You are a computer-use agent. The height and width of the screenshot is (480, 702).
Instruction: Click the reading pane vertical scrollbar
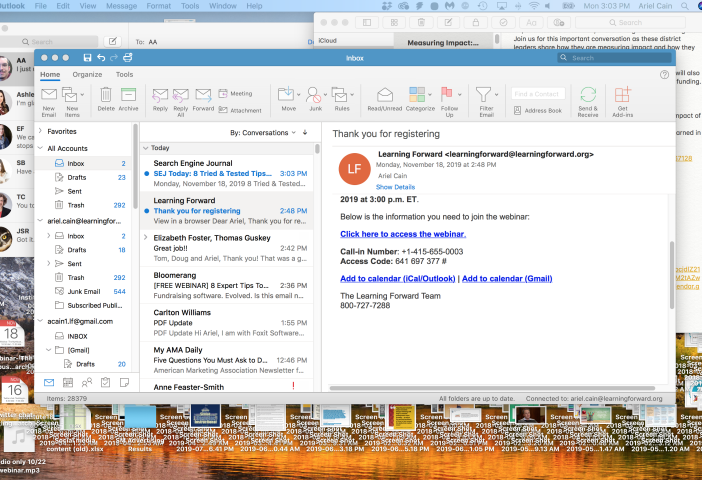(x=672, y=274)
